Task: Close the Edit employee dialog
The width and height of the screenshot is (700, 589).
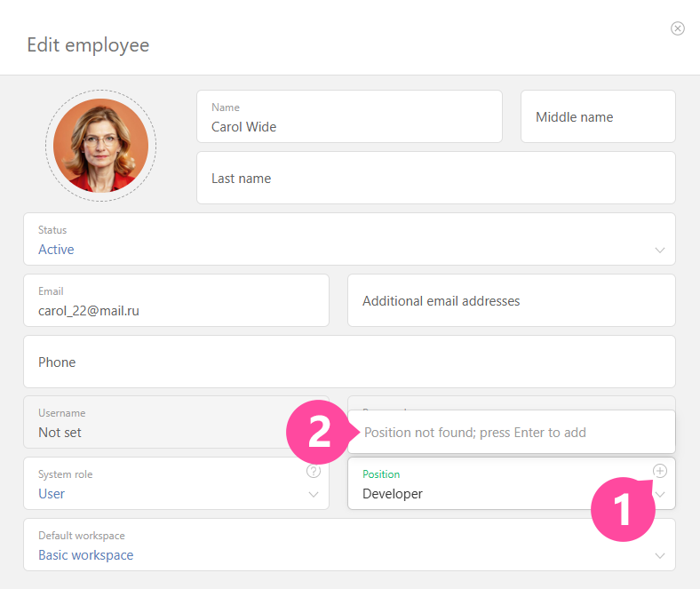Action: (678, 28)
